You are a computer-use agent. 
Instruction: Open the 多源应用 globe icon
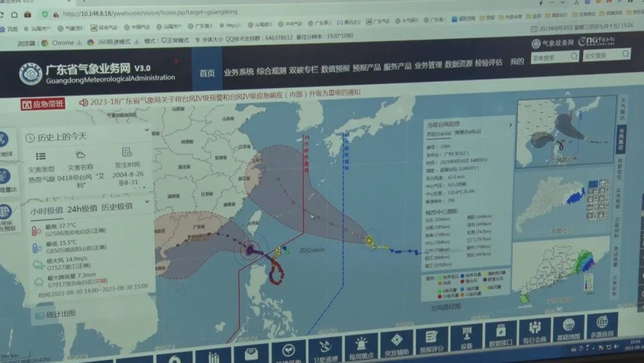pos(602,321)
